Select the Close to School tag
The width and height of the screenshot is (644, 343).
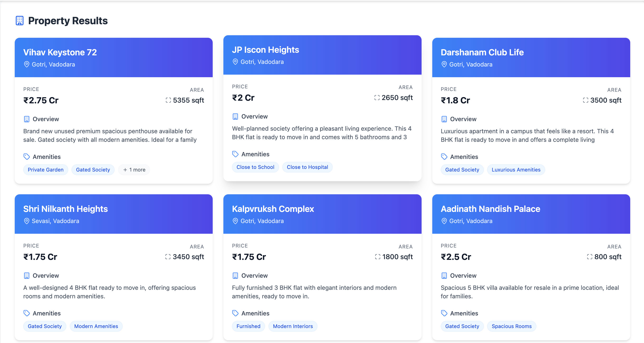[x=255, y=167]
